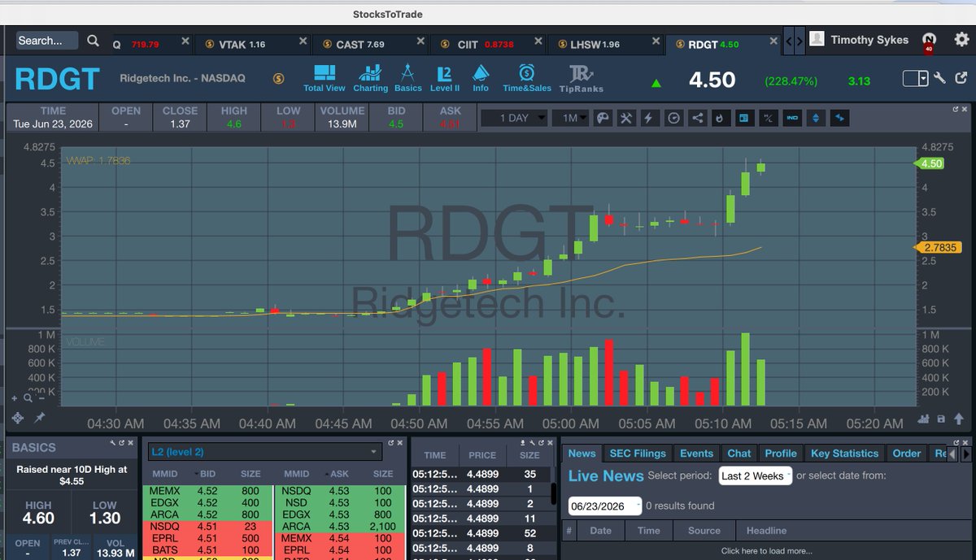This screenshot has height=560, width=976.
Task: Click the pin icon below chart
Action: point(39,418)
